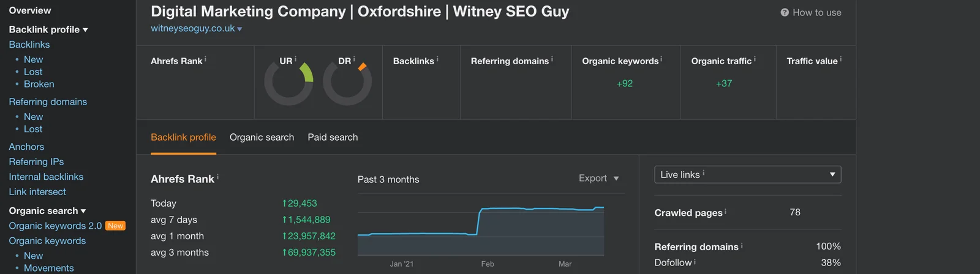Open Organic keywords 2.0 report
980x274 pixels.
coord(55,226)
